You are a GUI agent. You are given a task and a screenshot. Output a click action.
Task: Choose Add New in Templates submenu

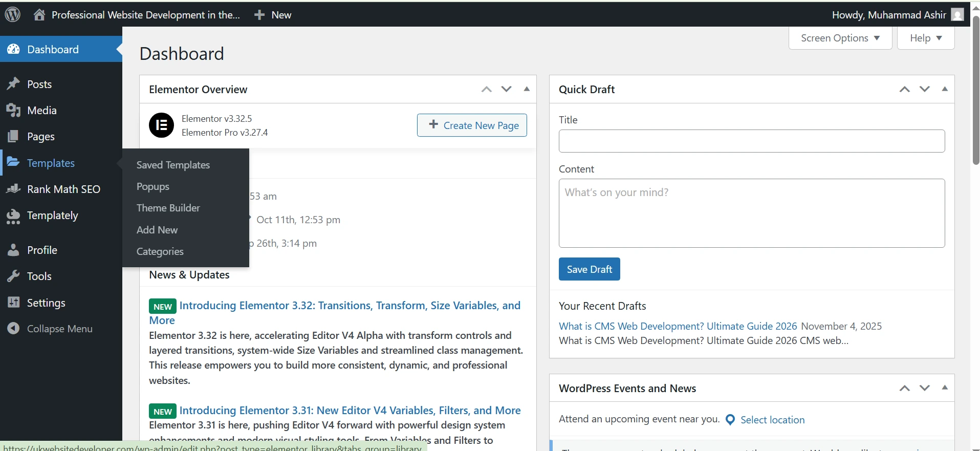[157, 230]
